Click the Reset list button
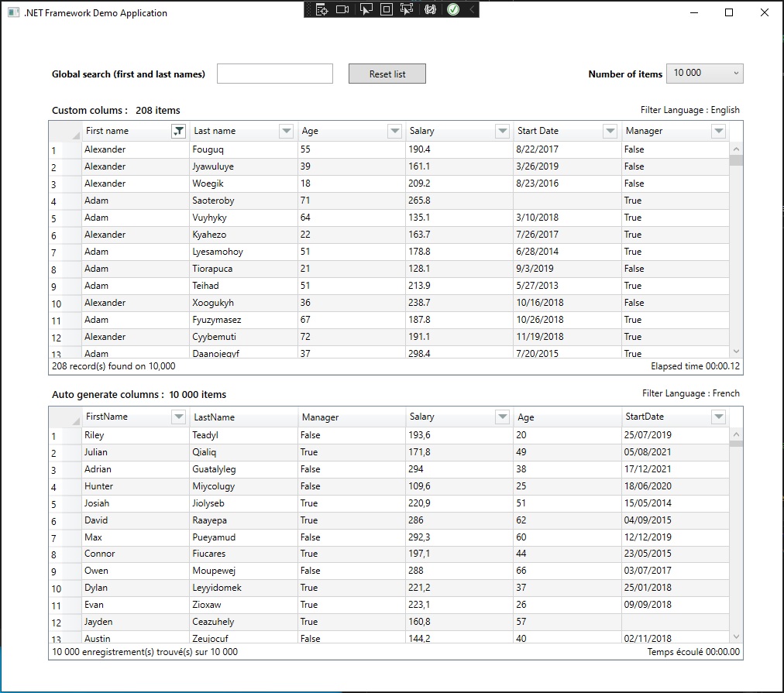The image size is (784, 693). (387, 74)
